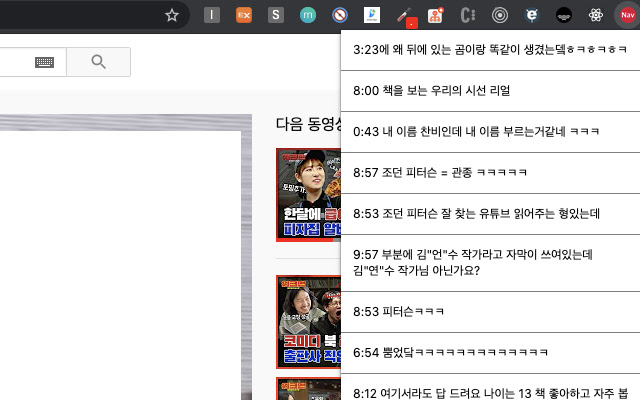Bookmark this page with the star icon
Viewport: 640px width, 400px height.
point(172,16)
